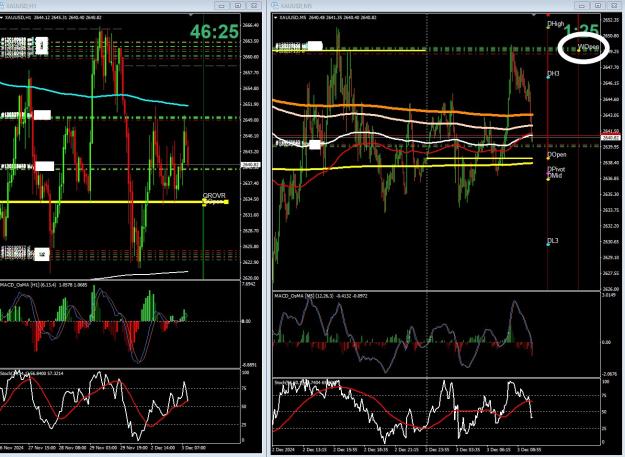Image resolution: width=625 pixels, height=457 pixels.
Task: Maximize the XAUUSD,H1 chart window
Action: (238, 5)
